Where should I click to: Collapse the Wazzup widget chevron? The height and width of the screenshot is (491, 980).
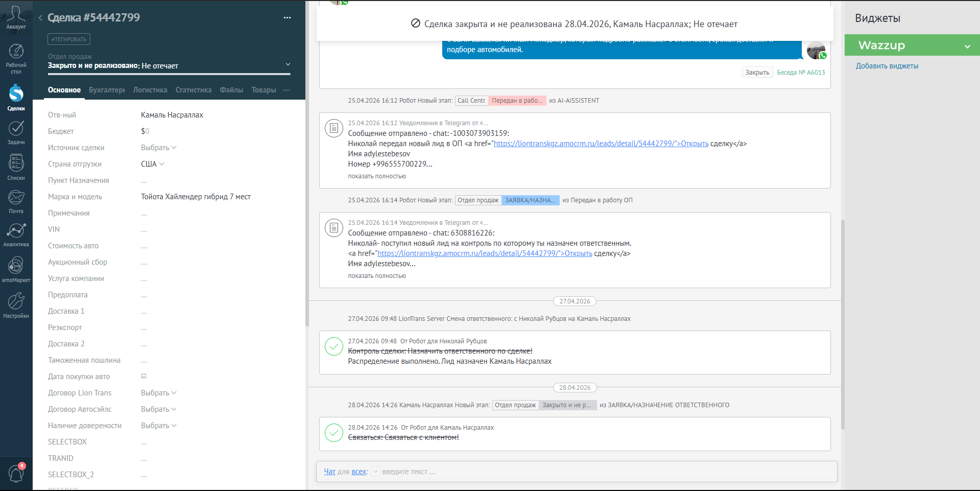[x=967, y=46]
